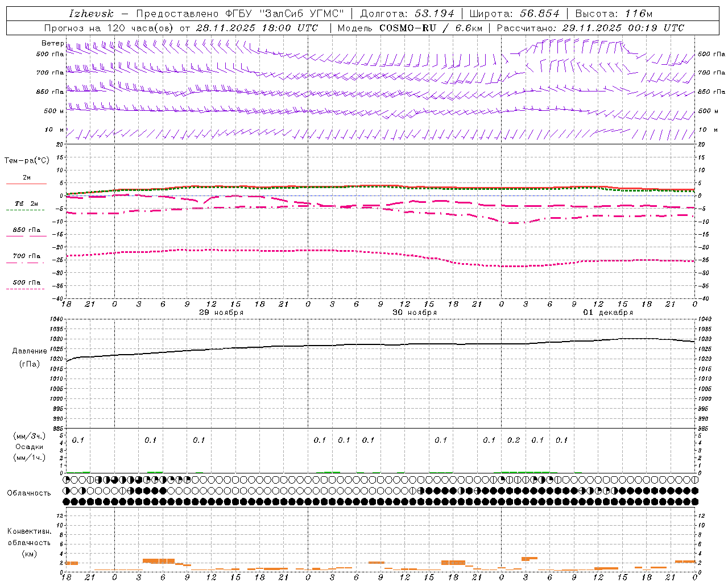Click the dotted 500 гПа legend line sample

(25, 289)
